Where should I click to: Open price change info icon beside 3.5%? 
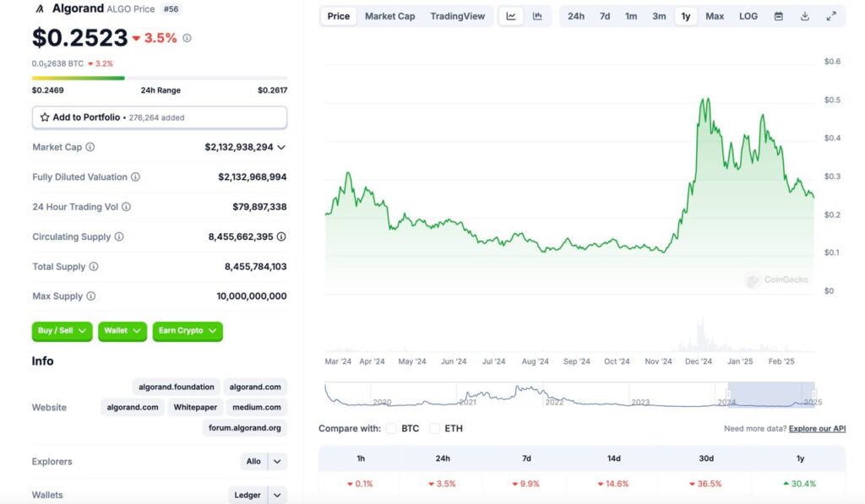[x=187, y=38]
